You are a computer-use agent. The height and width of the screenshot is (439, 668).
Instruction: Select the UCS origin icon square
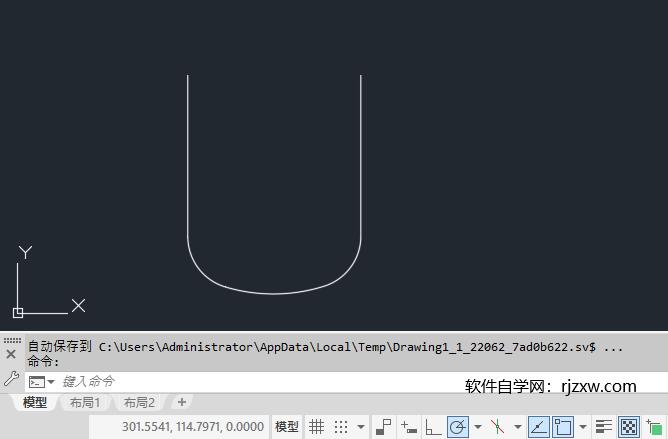18,313
